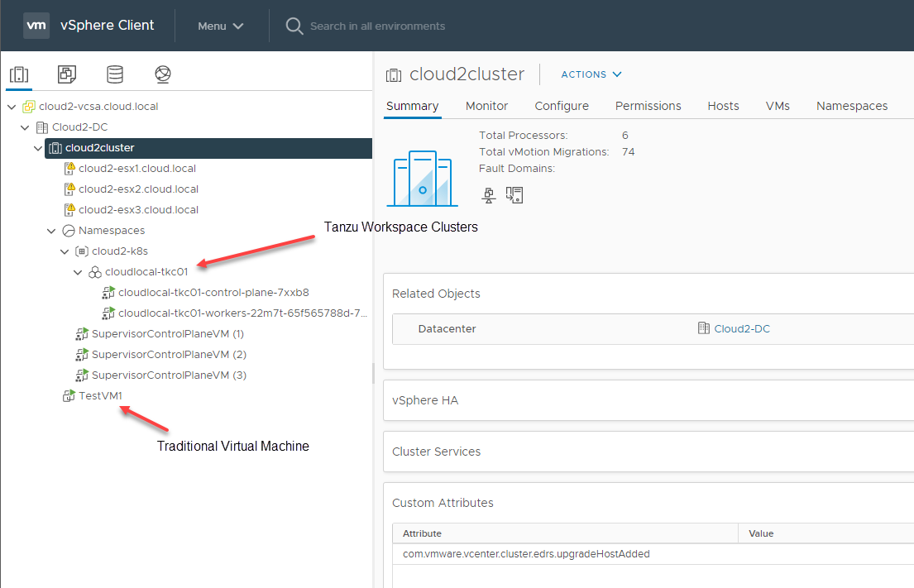The height and width of the screenshot is (588, 914).
Task: Click the Namespaces folder icon in tree
Action: (x=69, y=231)
